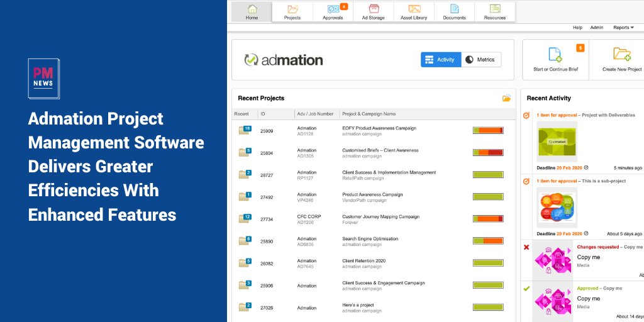644x322 pixels.
Task: Open the Projects tab
Action: (292, 11)
